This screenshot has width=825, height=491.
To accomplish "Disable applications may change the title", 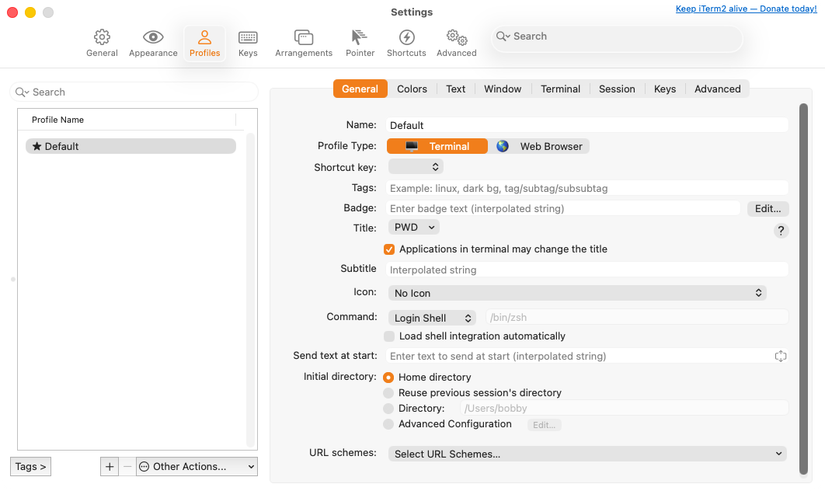I will point(390,249).
